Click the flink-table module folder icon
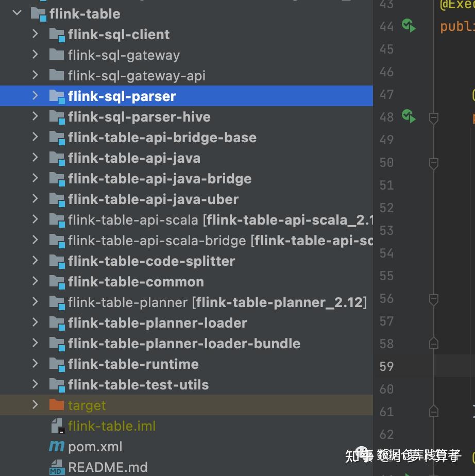Viewport: 475px width, 476px height. (39, 13)
